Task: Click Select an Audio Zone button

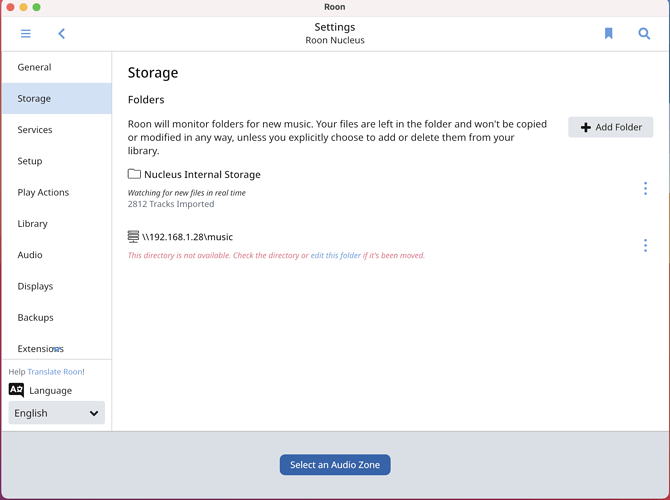Action: (335, 465)
